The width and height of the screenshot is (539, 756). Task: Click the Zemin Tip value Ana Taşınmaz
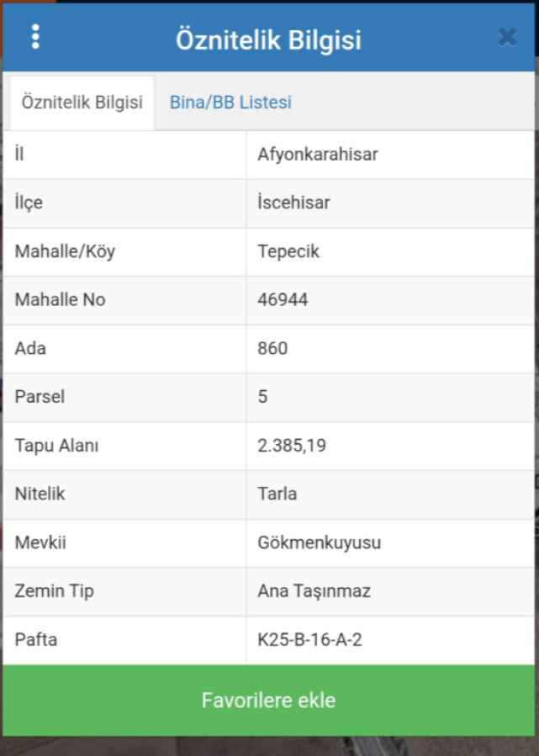click(314, 590)
